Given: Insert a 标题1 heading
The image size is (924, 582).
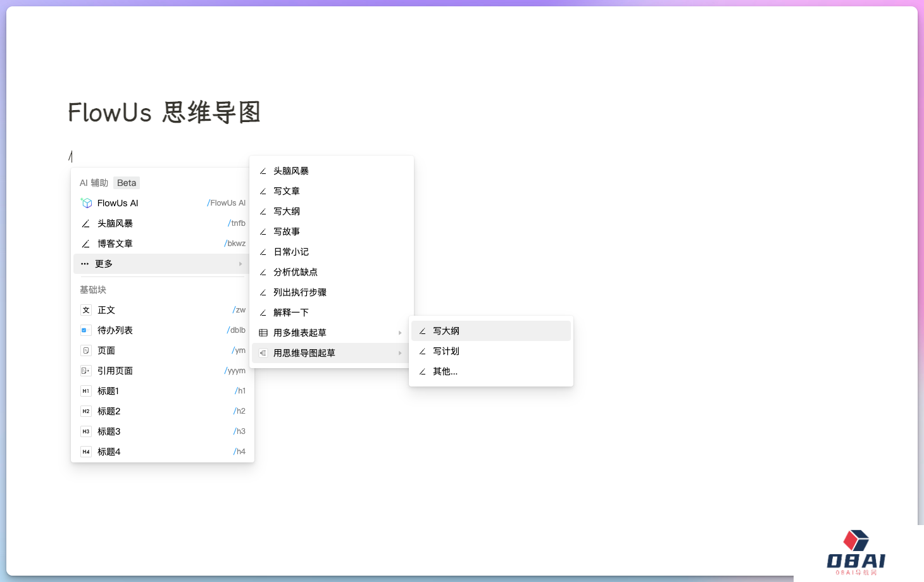Looking at the screenshot, I should click(163, 391).
